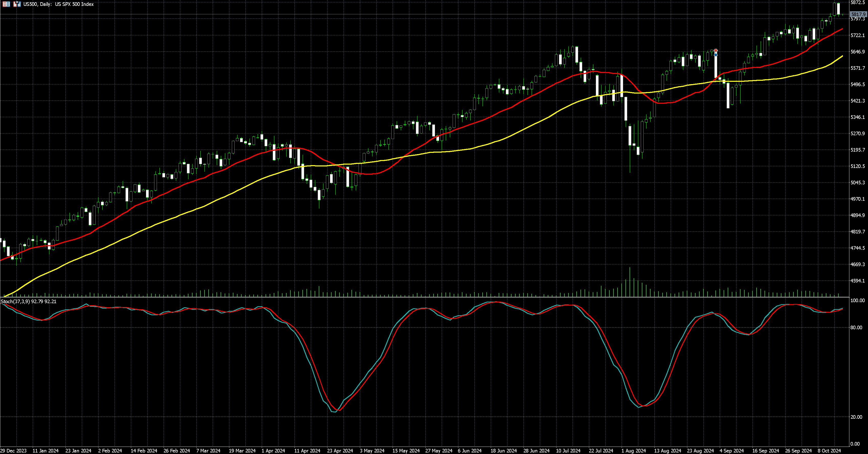Click the 80.00 stochastic level label
868x454 pixels.
point(856,328)
